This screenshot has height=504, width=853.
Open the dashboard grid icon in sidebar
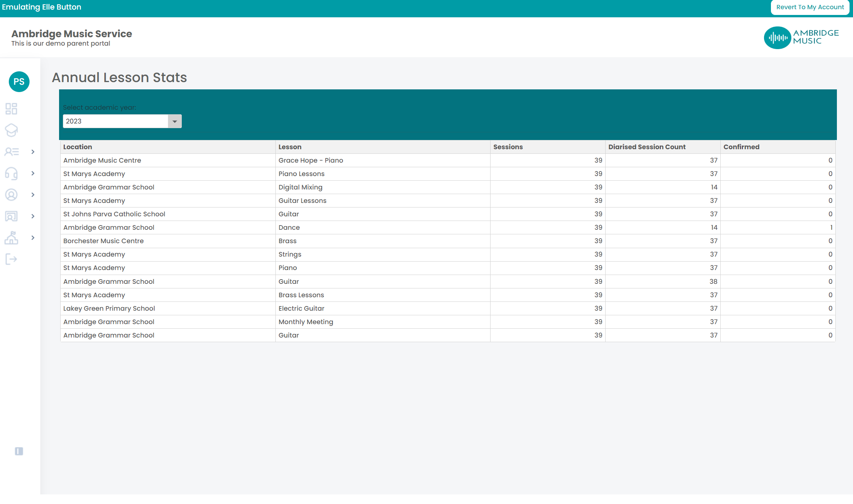pyautogui.click(x=12, y=109)
